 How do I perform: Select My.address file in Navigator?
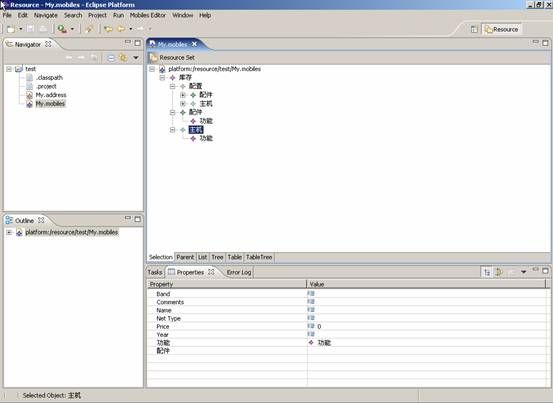pyautogui.click(x=51, y=95)
